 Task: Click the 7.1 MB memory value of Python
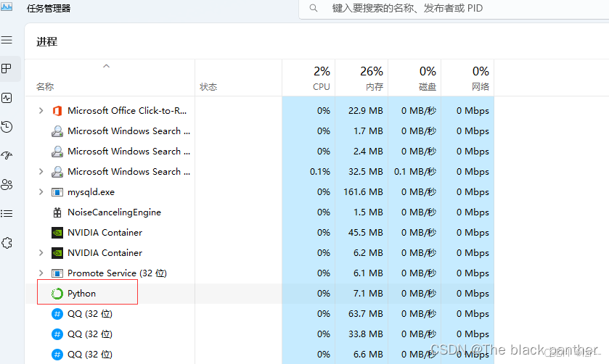(368, 294)
